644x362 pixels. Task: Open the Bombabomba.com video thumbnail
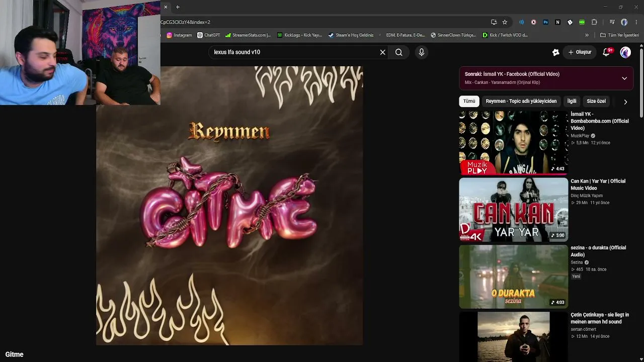point(513,143)
